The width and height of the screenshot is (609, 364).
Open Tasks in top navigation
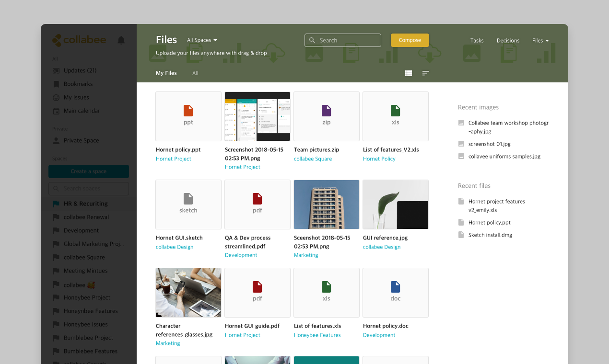pos(477,41)
